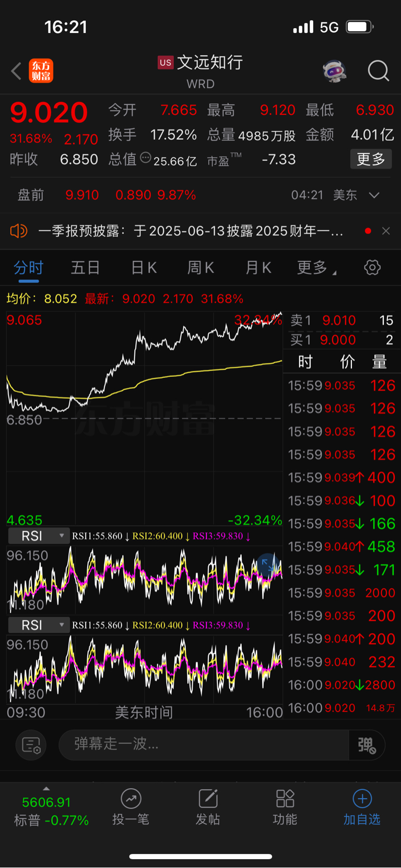Tap the 9.040 trade with 232 volume
Screen dimensions: 401x868
pos(341,662)
